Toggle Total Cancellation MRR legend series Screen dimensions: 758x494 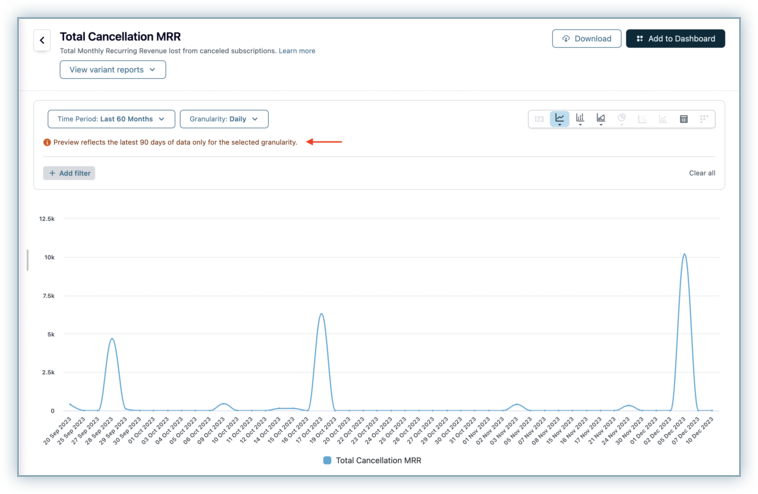coord(373,461)
